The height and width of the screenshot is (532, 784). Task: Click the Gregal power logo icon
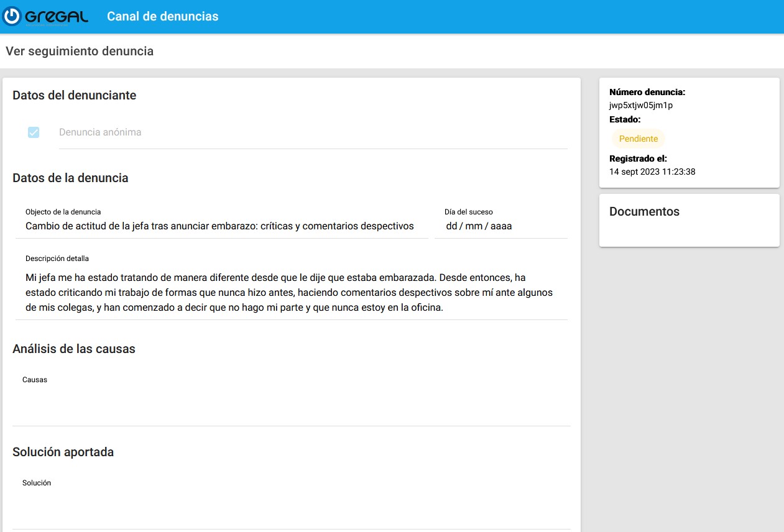[x=12, y=17]
